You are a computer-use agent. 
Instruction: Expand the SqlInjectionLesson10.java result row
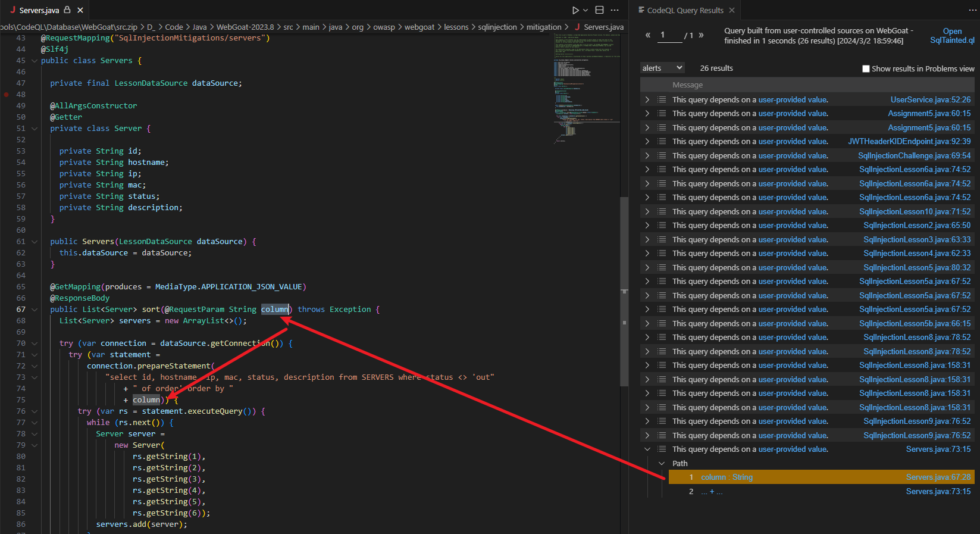click(x=647, y=211)
